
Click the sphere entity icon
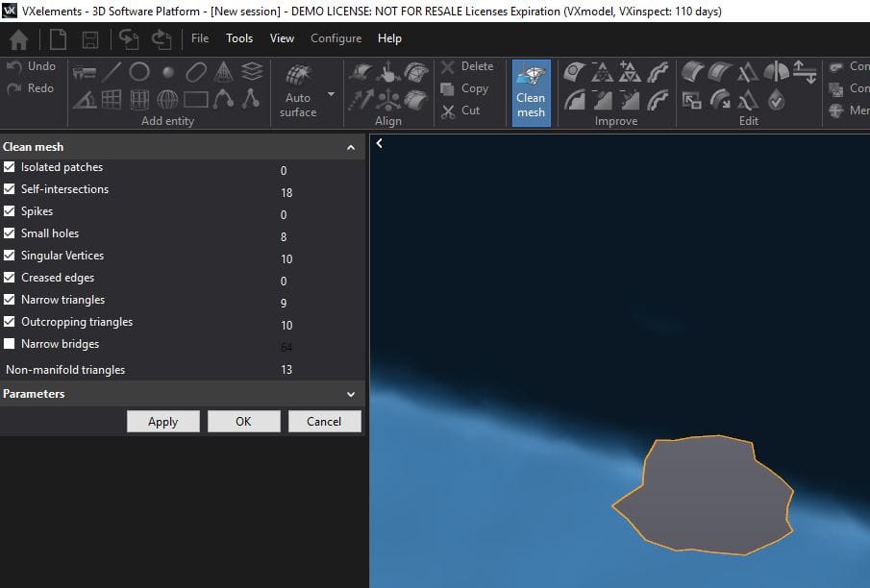pyautogui.click(x=168, y=72)
